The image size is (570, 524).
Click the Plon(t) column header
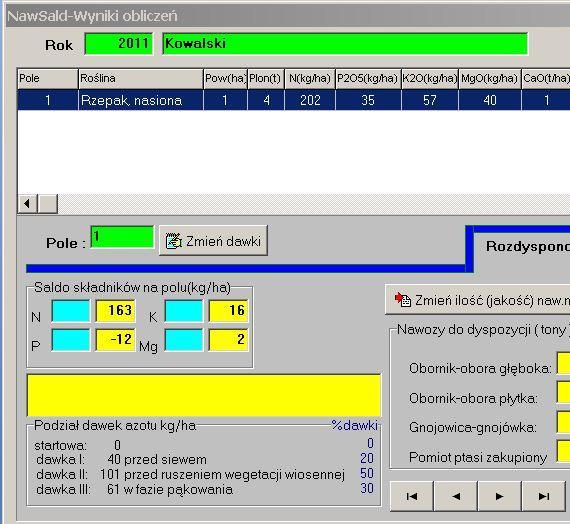(266, 79)
